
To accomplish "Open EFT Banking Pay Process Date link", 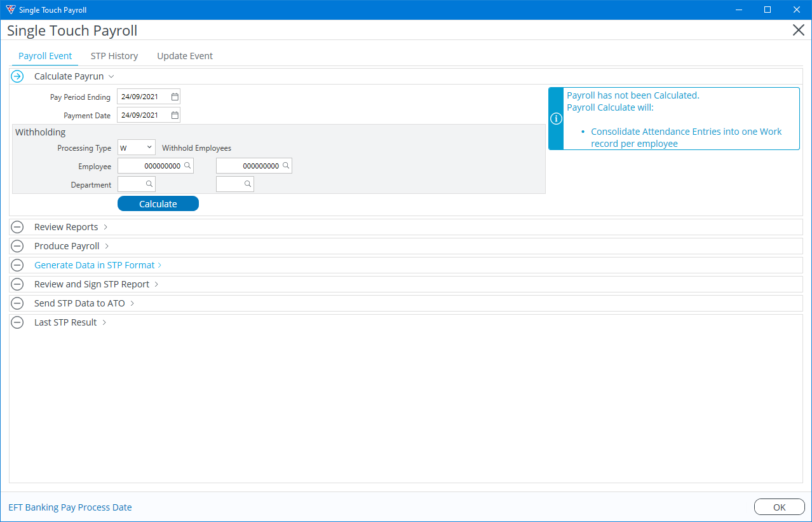I will [70, 507].
